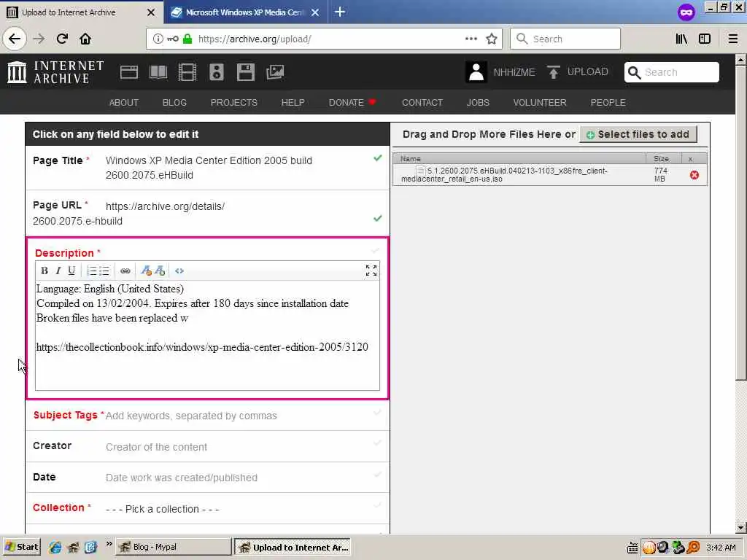Open the ABOUT menu item
The width and height of the screenshot is (747, 560).
click(x=124, y=102)
